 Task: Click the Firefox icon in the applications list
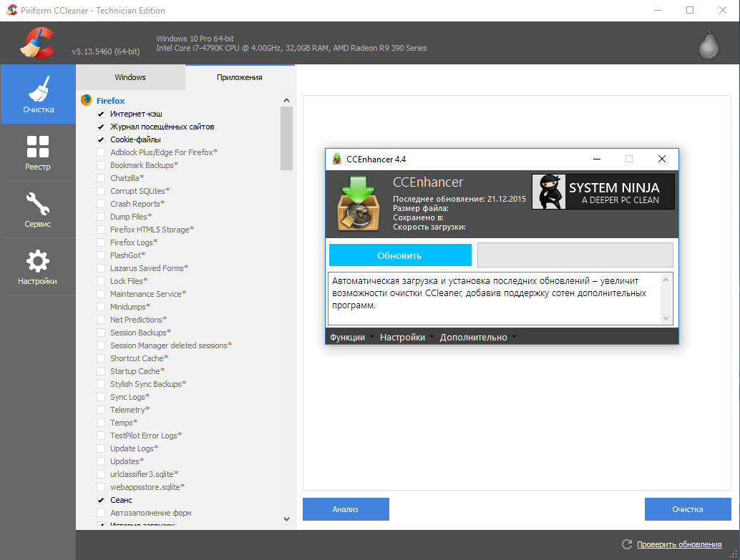[87, 100]
